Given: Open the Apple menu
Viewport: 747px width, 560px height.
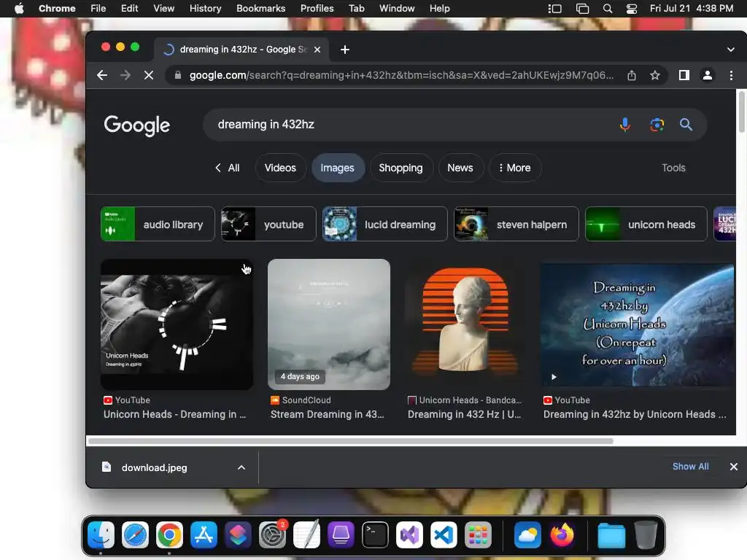Looking at the screenshot, I should 19,9.
